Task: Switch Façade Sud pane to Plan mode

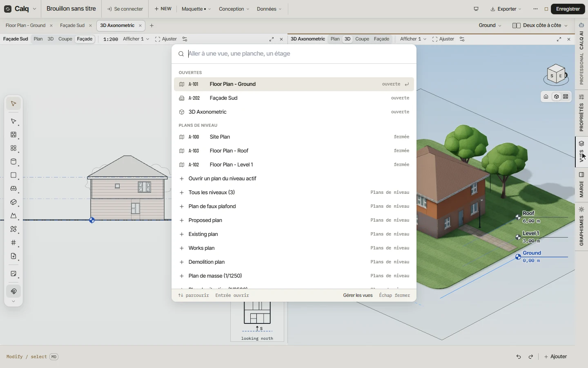Action: tap(38, 39)
